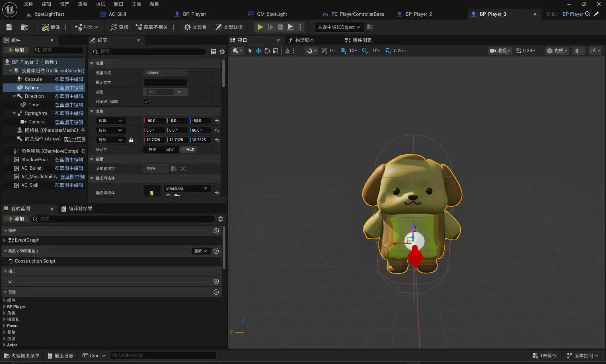Viewport: 606px width, 364px height.
Task: Toggle the scale lock icon
Action: [x=131, y=140]
